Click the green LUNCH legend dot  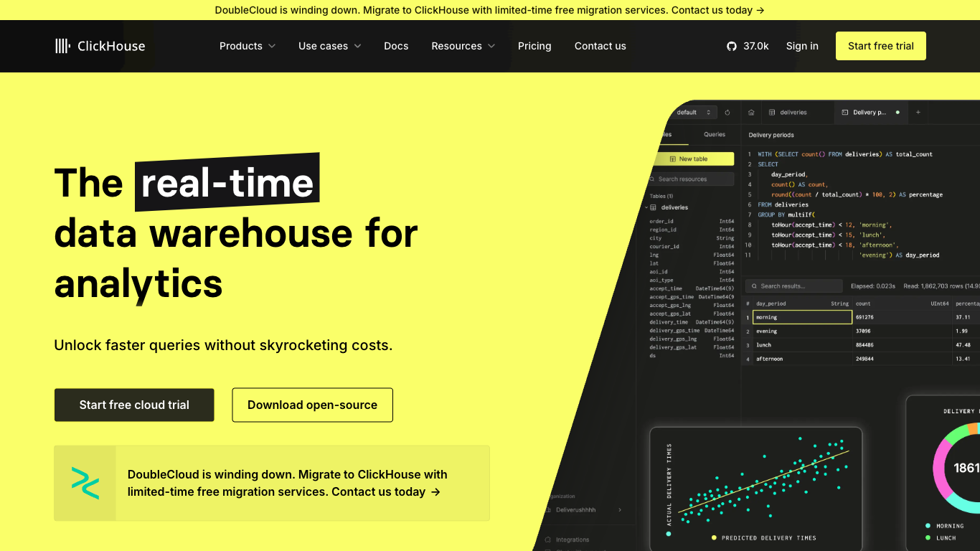tap(928, 537)
